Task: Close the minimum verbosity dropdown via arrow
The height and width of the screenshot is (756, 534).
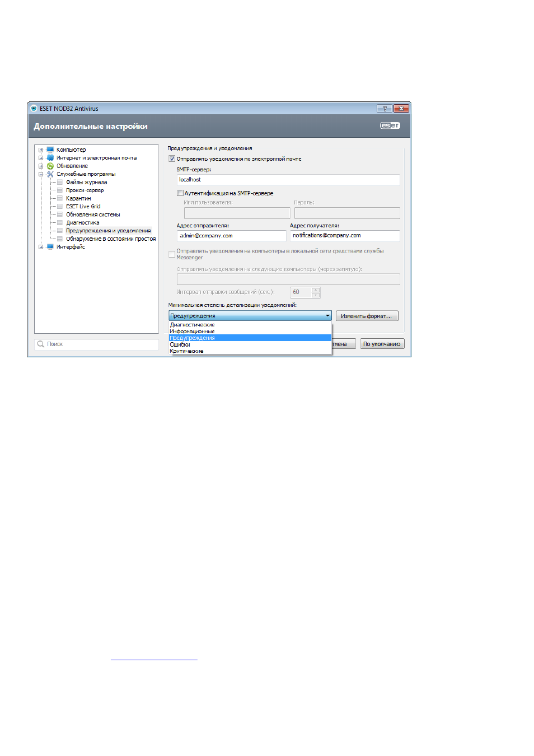Action: [x=327, y=316]
